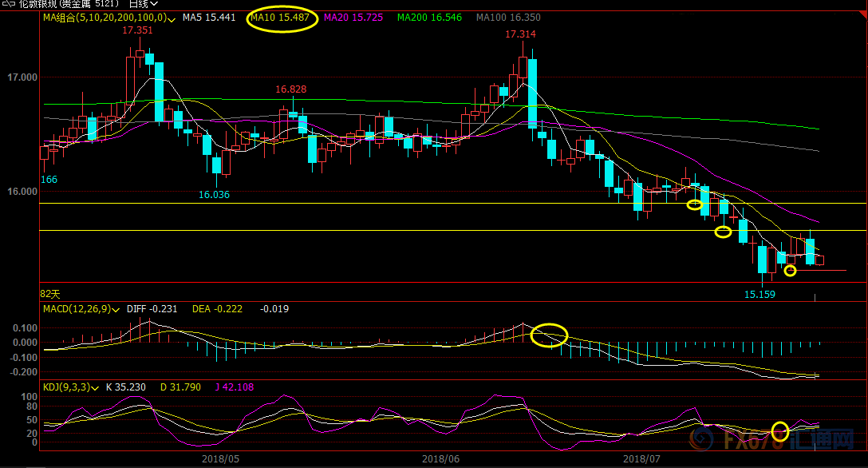Click the MACD -0.019 histogram value
The image size is (868, 468).
coord(274,309)
